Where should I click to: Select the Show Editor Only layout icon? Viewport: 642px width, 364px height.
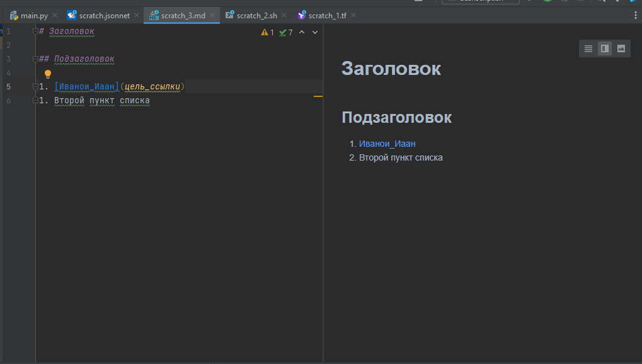tap(587, 48)
